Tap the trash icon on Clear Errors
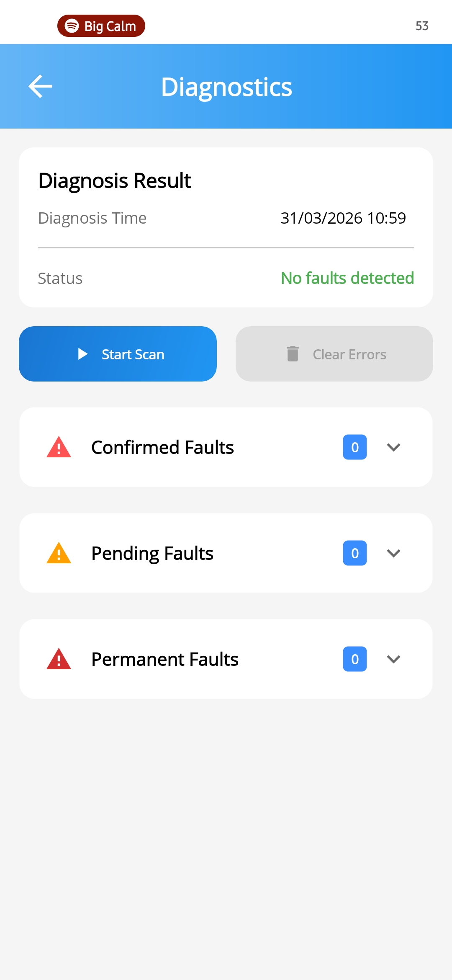452x980 pixels. (293, 354)
